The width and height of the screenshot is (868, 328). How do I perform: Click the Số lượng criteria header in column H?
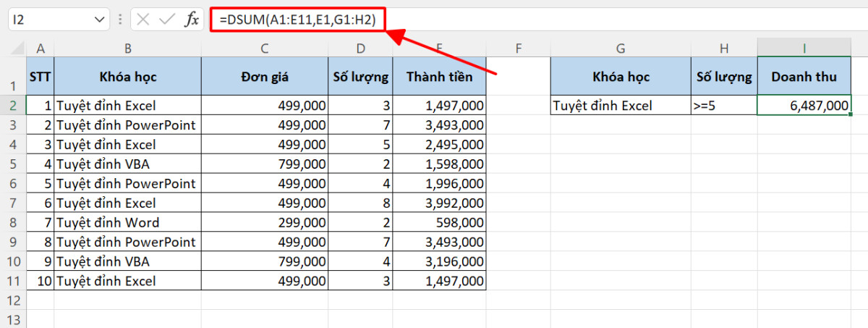coord(724,76)
